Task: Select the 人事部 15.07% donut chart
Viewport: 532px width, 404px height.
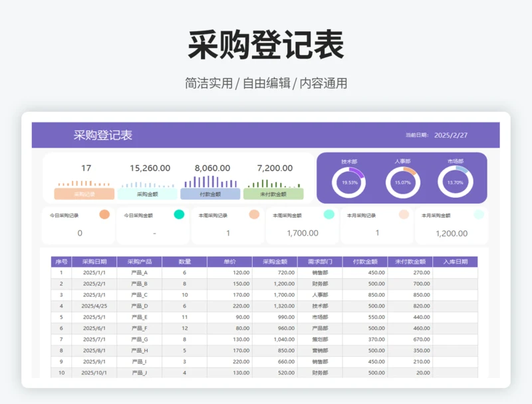Action: (403, 182)
